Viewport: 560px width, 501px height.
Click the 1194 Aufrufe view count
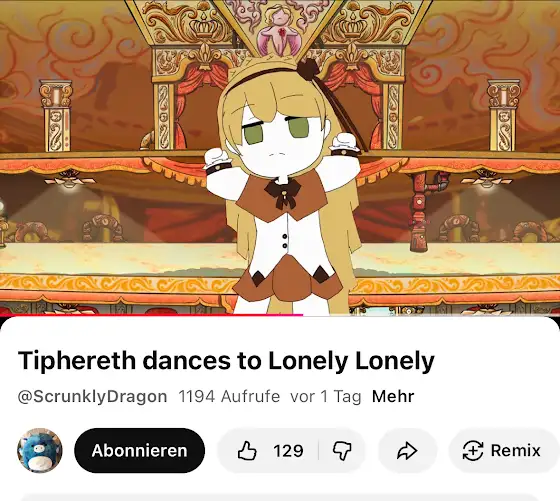[x=229, y=396]
